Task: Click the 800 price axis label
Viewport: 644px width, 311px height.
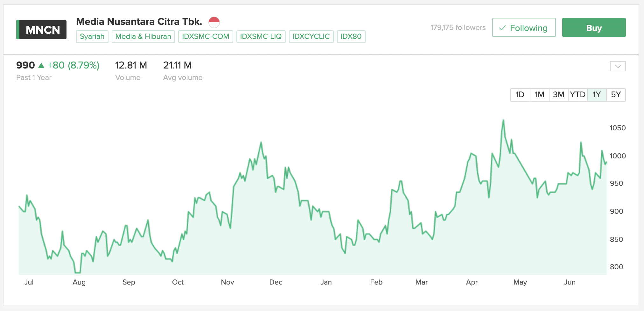Action: [617, 267]
